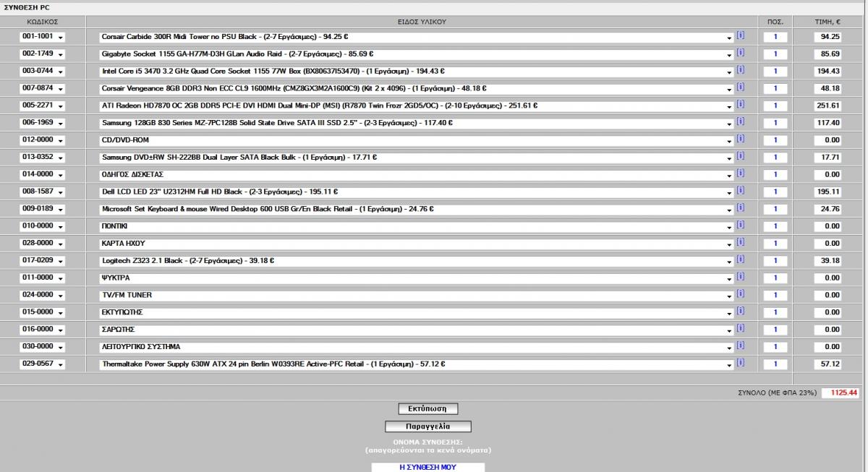The height and width of the screenshot is (472, 868).
Task: Open code dropdown 008-1587
Action: 43,192
